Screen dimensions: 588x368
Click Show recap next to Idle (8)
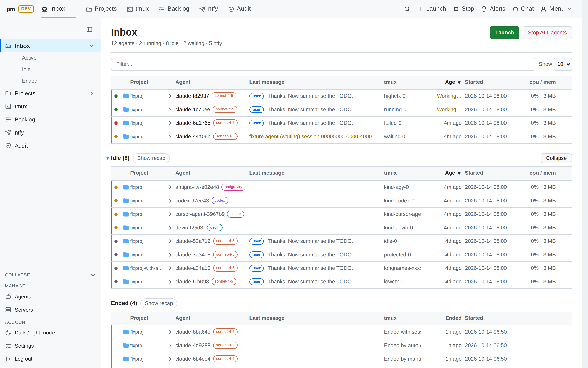pos(151,158)
